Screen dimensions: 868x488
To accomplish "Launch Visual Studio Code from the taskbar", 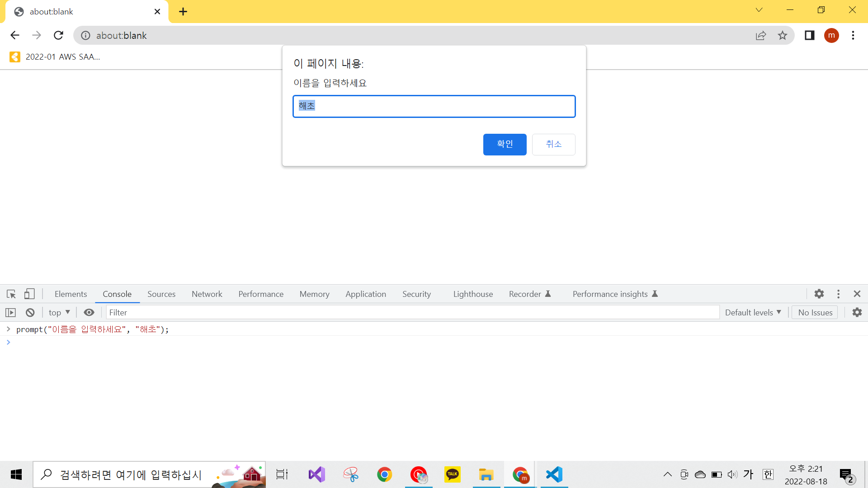I will click(554, 474).
